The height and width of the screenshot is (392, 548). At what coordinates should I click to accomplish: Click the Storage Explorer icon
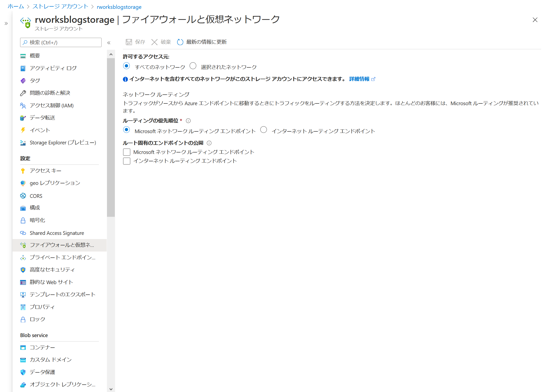click(23, 143)
